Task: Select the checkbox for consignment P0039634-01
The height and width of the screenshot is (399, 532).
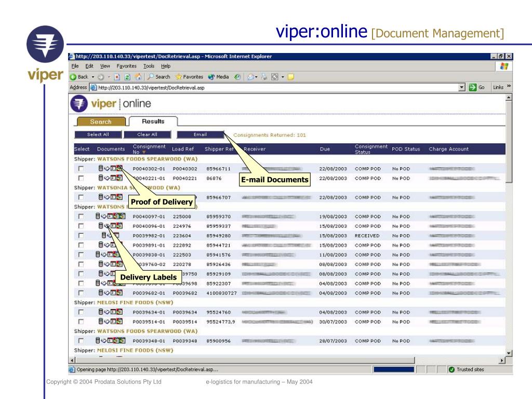Action: click(81, 312)
